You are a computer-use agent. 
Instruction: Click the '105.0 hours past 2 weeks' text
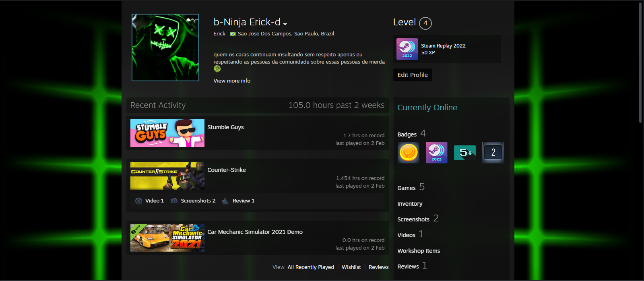(336, 105)
